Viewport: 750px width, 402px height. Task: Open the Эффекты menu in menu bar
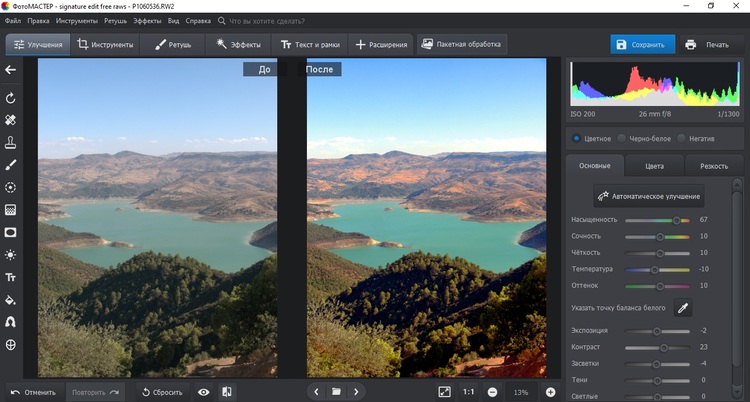click(147, 20)
